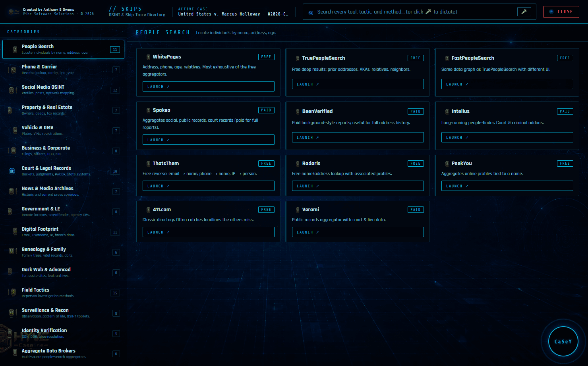Click the FREE badge on WhitePages card
Screen dimensions: 588x366
tap(266, 57)
